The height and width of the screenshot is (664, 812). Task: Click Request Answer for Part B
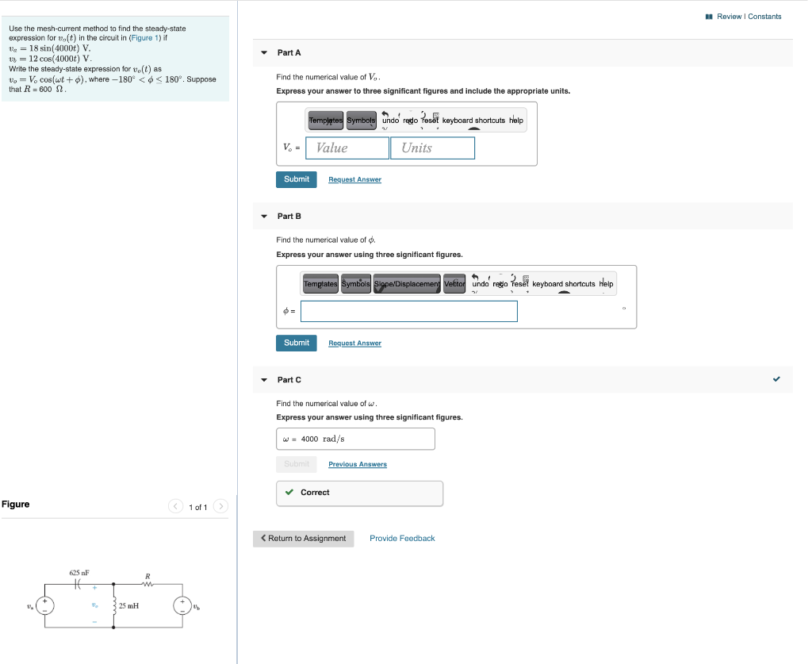pyautogui.click(x=354, y=343)
